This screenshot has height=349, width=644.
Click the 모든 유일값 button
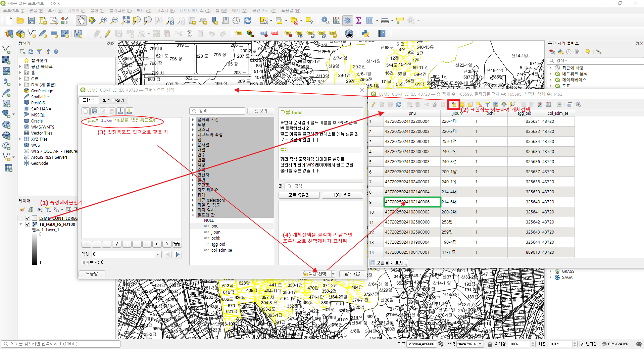[299, 195]
